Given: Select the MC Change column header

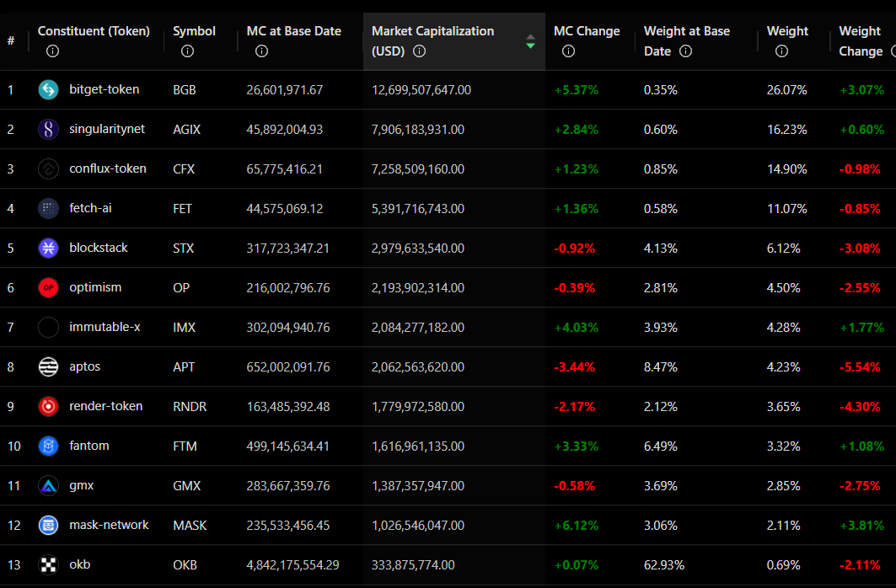Looking at the screenshot, I should click(x=587, y=31).
